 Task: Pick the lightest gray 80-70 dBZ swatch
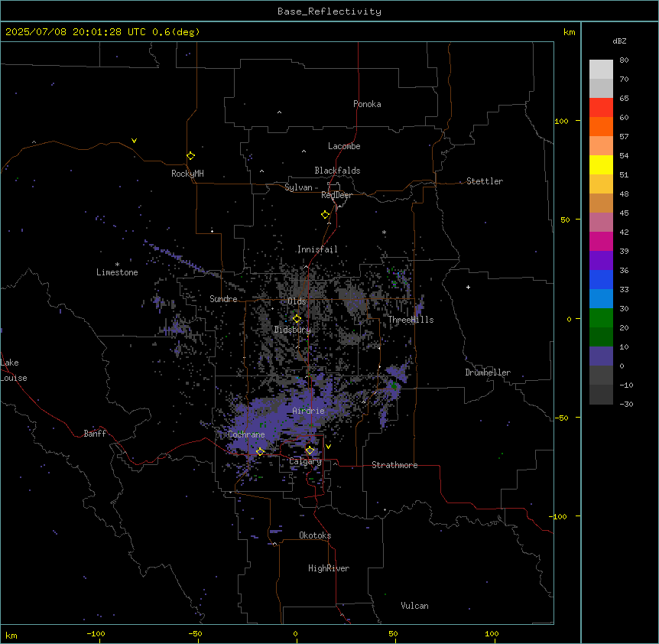point(601,70)
